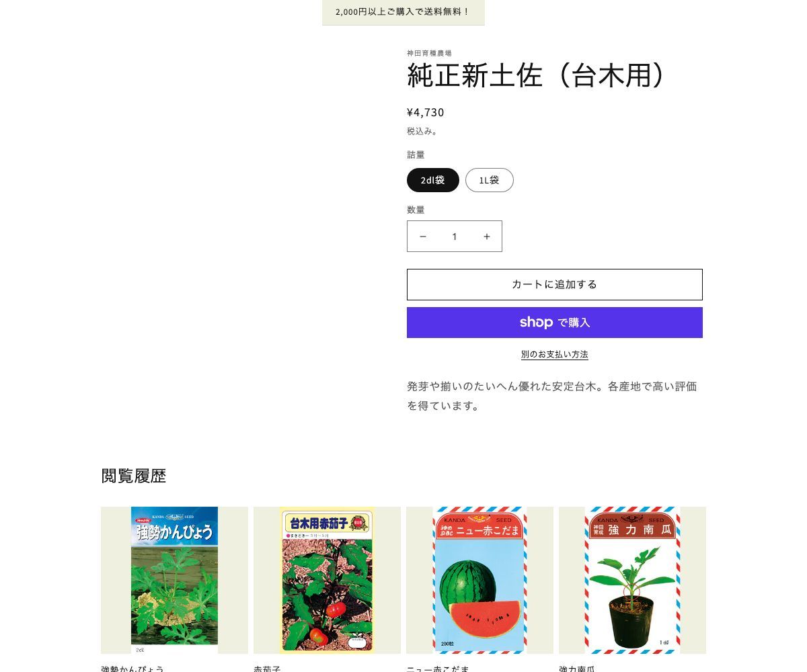The width and height of the screenshot is (807, 672).
Task: Buy now with the Shop で購入 button
Action: (x=555, y=323)
